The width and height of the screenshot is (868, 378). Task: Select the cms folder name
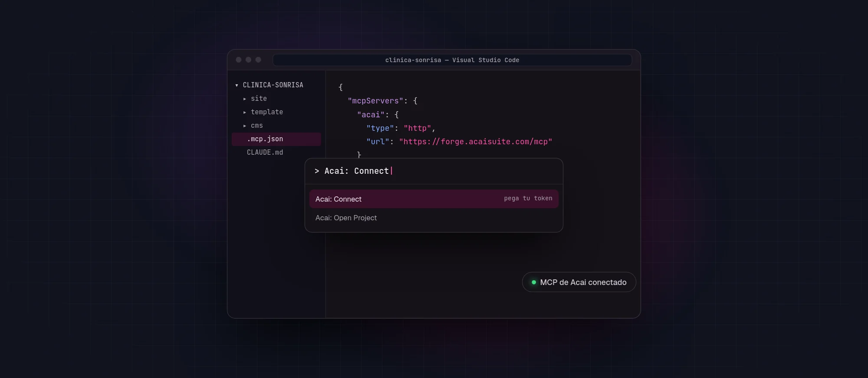[x=257, y=126]
